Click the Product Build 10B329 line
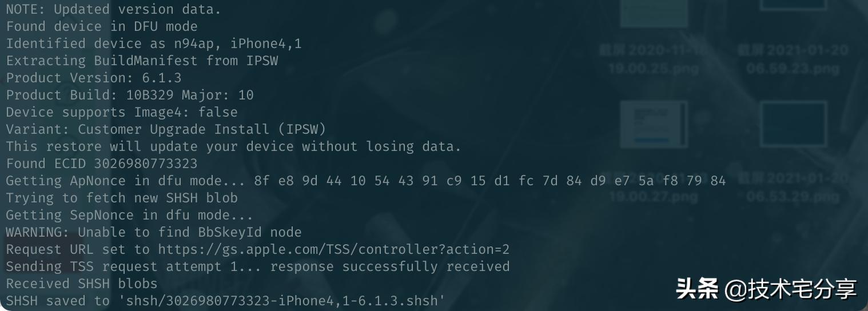Screen dimensions: 868x311 point(130,95)
